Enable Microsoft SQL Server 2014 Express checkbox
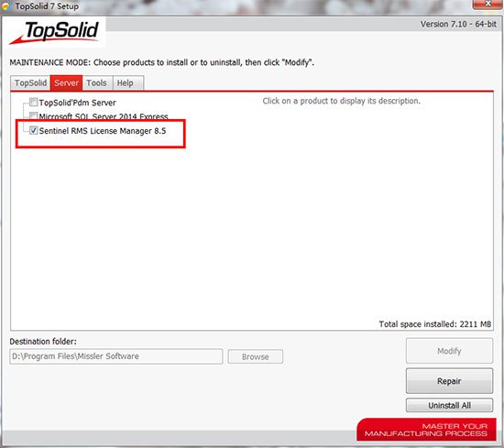 [33, 115]
